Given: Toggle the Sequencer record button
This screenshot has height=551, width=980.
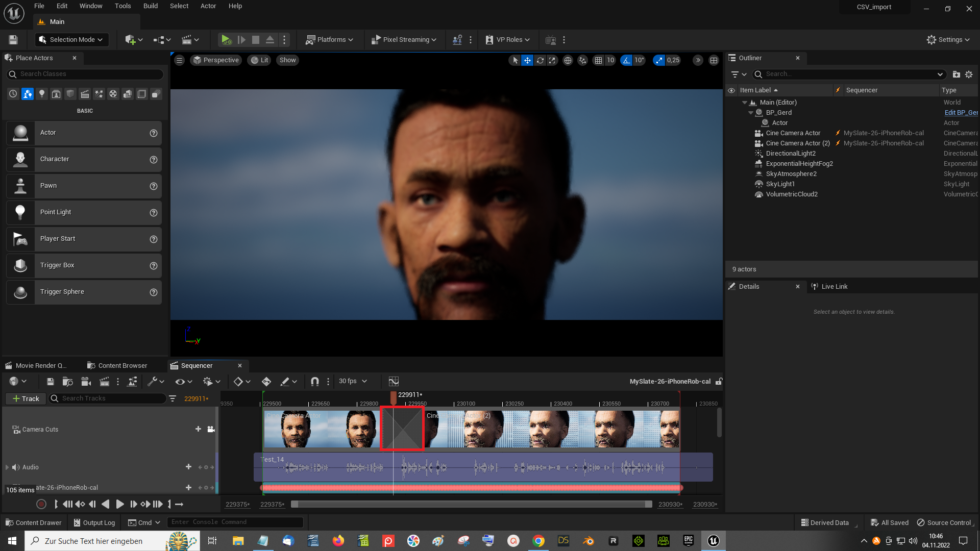Looking at the screenshot, I should click(x=41, y=505).
